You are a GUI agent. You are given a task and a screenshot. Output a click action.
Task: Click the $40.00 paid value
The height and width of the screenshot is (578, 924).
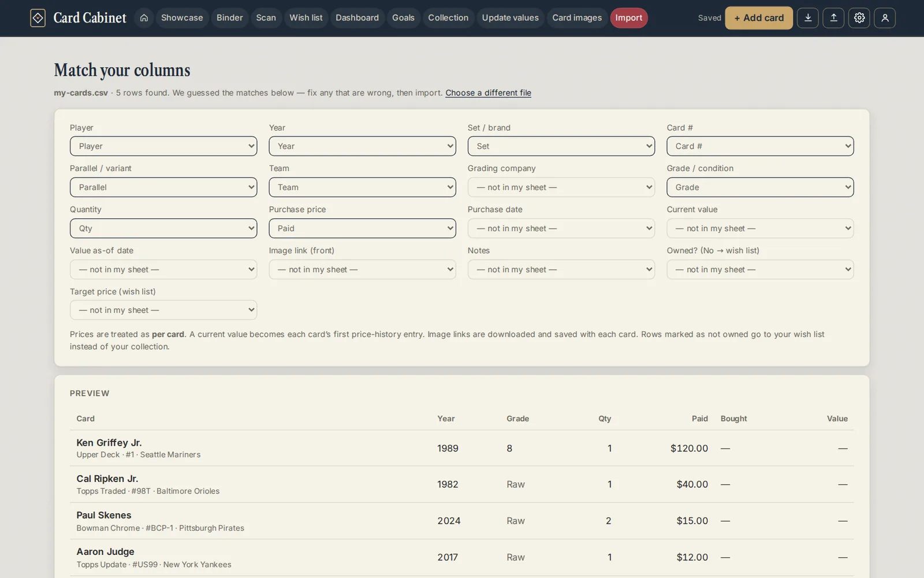coord(692,484)
